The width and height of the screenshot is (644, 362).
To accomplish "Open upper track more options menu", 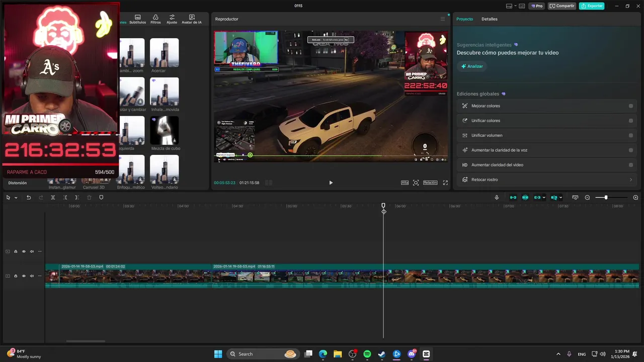I will (x=40, y=251).
